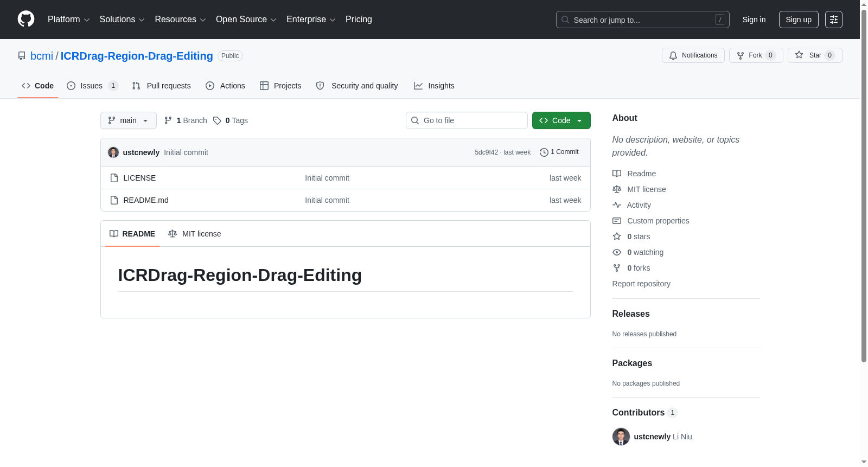Switch to the MIT license tab

(195, 234)
